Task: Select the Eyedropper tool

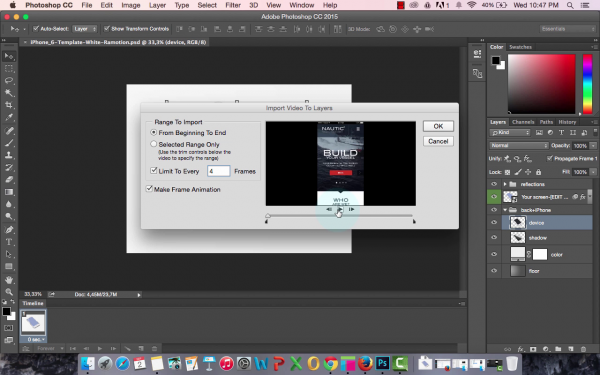Action: click(x=9, y=117)
